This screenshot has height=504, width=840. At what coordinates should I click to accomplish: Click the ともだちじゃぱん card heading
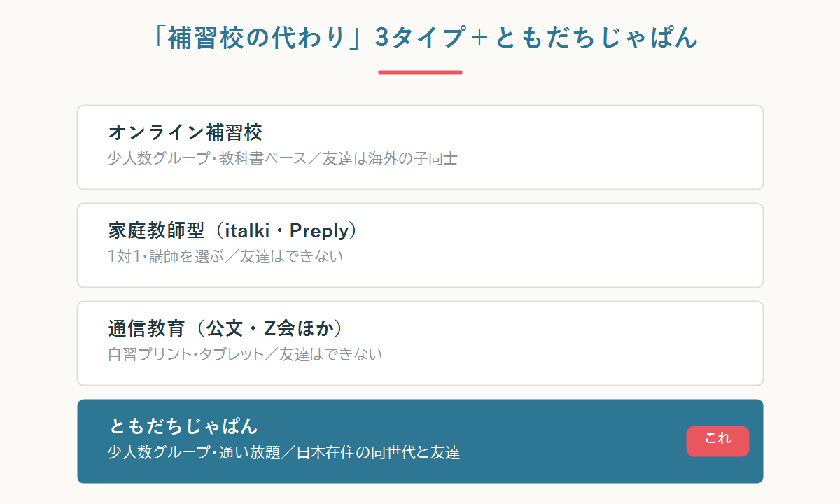[184, 426]
